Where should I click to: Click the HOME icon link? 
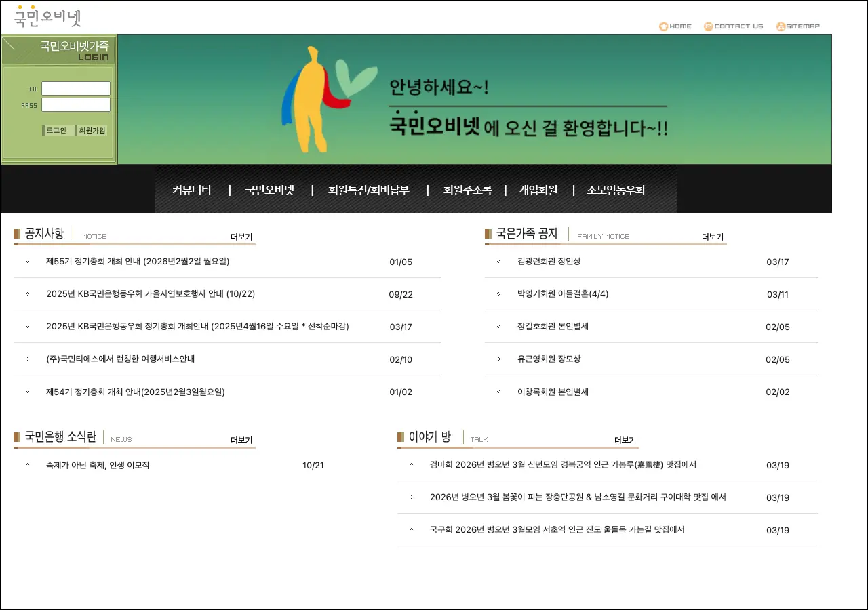tap(675, 26)
